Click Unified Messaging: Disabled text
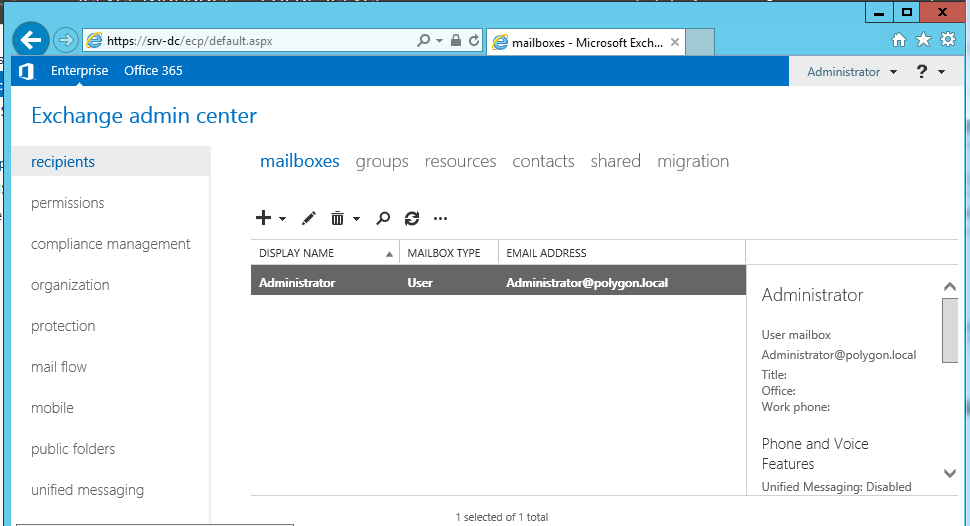Screen dimensions: 970x526 (836, 486)
